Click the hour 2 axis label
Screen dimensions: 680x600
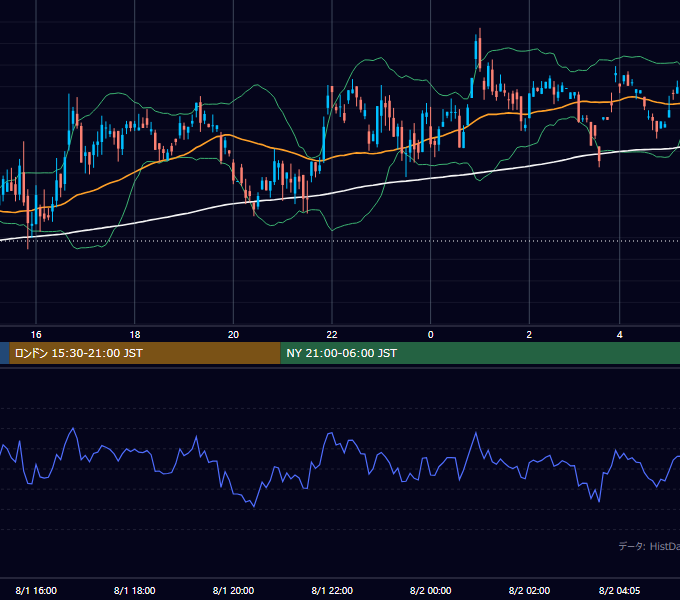coord(529,335)
